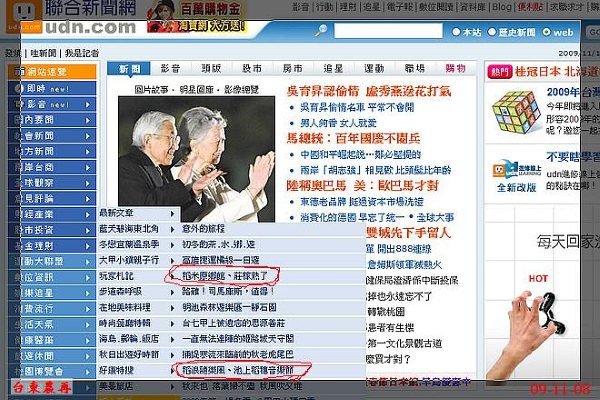Open headline 馬總統：百年國慶不閱兵
This screenshot has height=400, width=600.
pos(354,138)
